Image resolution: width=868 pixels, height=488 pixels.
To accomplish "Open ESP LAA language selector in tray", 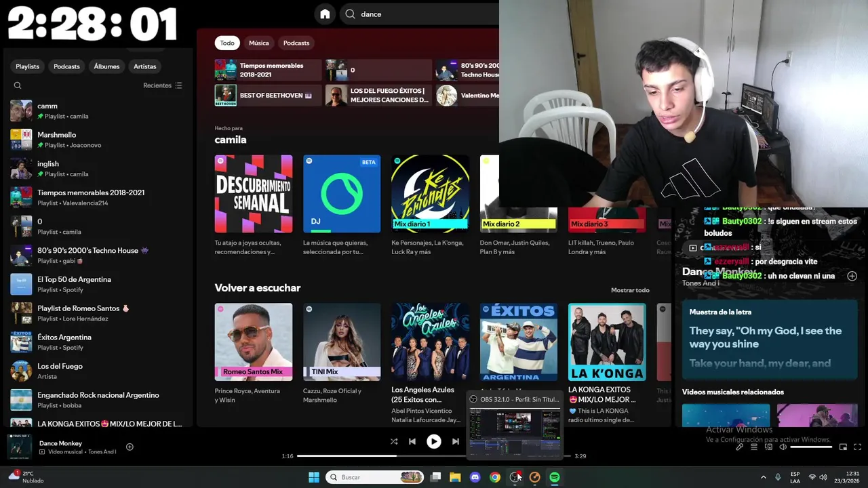I will tap(795, 477).
